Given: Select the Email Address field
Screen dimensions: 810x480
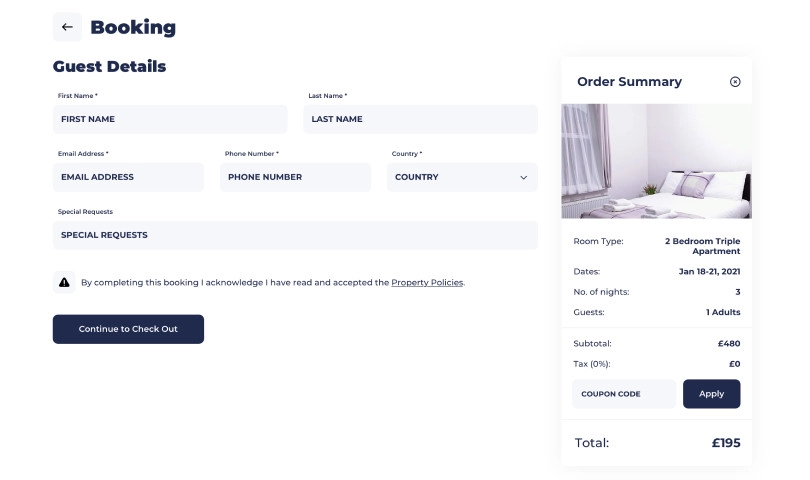Looking at the screenshot, I should click(128, 177).
